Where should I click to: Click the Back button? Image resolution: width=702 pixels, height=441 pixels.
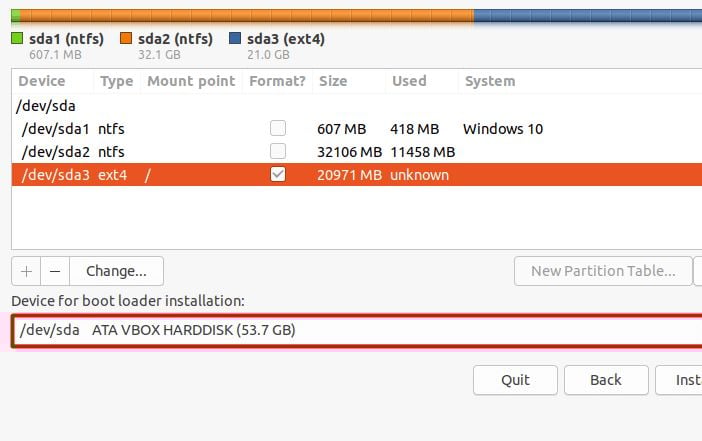click(606, 380)
